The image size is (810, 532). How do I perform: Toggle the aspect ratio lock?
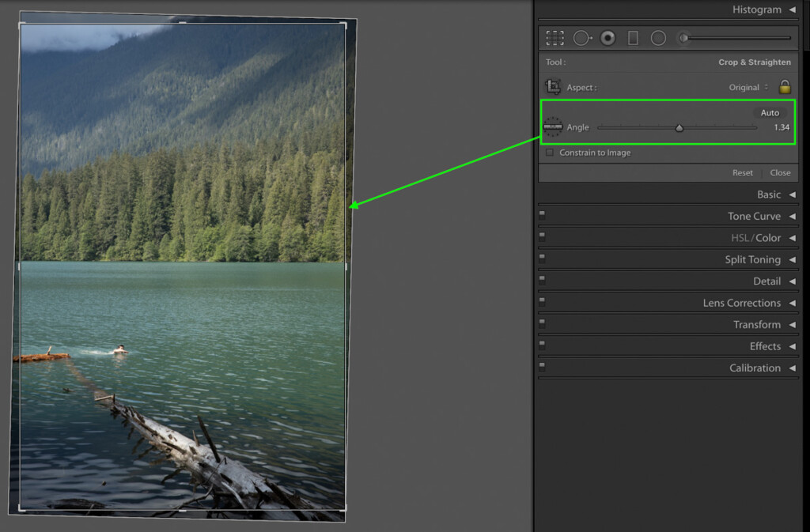(x=785, y=87)
